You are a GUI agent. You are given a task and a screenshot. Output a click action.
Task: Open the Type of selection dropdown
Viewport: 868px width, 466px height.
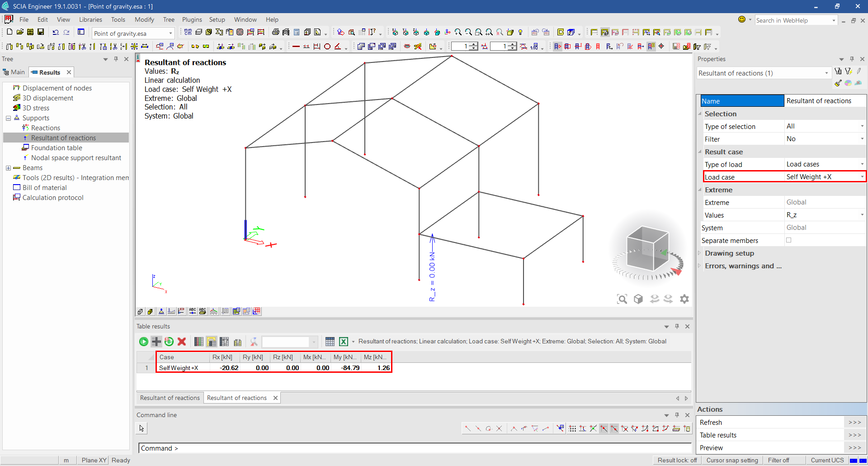826,126
